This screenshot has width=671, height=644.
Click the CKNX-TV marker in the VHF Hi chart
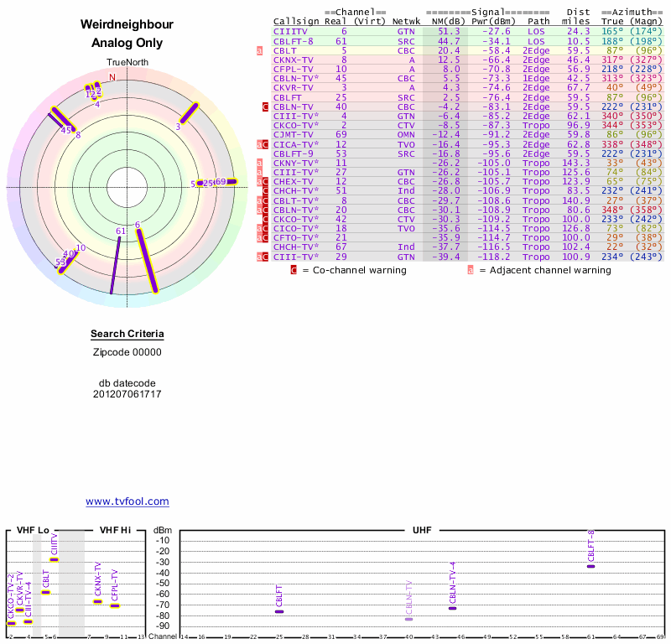(97, 601)
